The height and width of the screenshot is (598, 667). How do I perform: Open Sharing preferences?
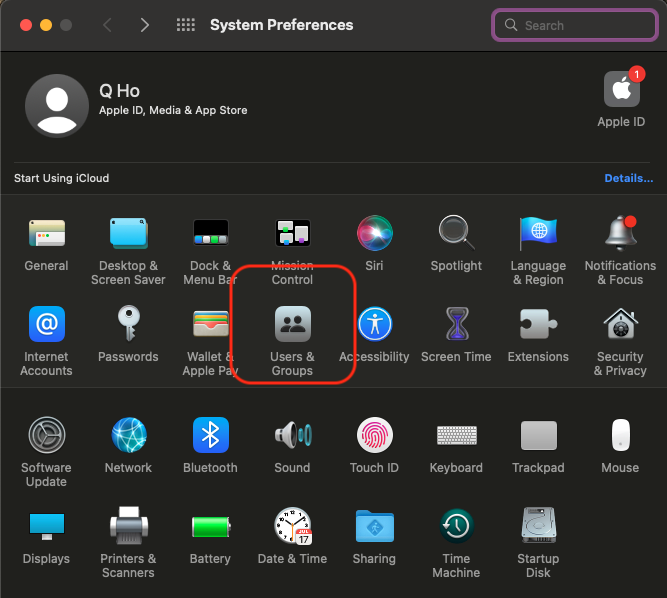click(374, 526)
